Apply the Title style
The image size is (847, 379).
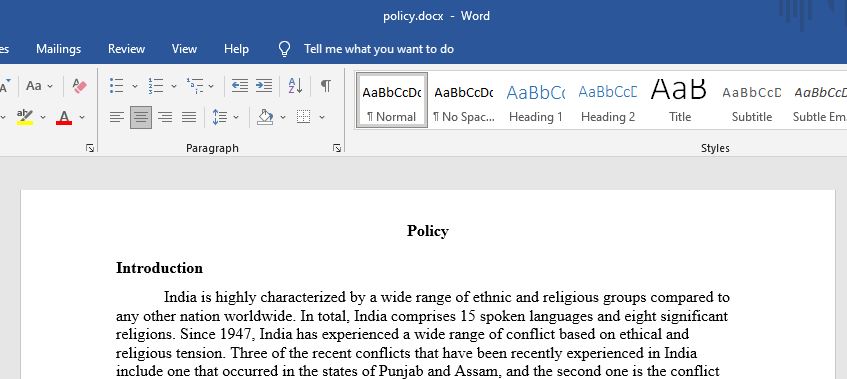(x=680, y=101)
